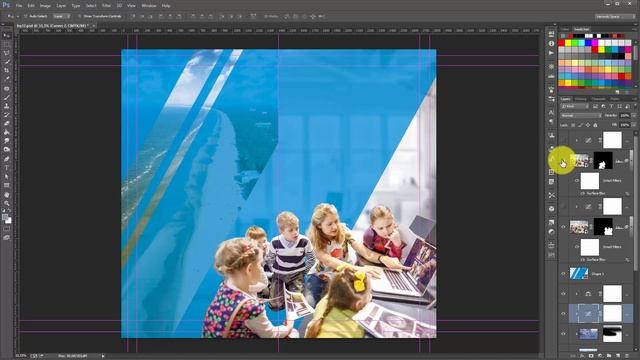Open the workspace switcher dropdown

(x=615, y=16)
